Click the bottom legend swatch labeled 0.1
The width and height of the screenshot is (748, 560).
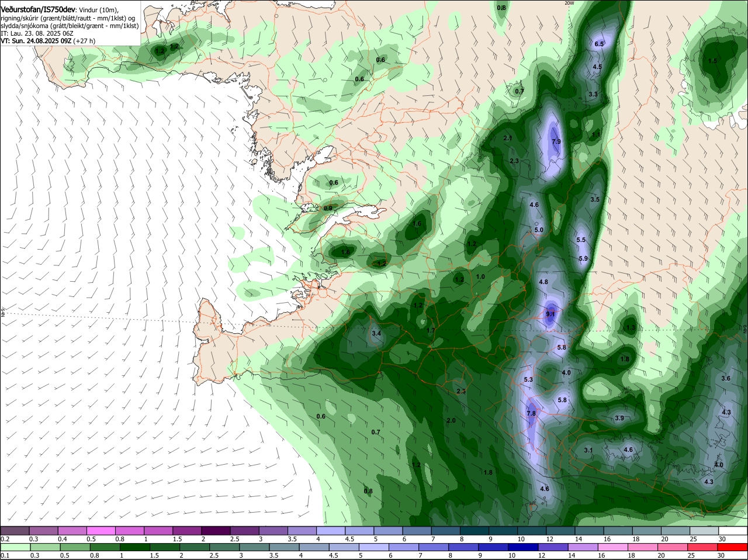(15, 547)
